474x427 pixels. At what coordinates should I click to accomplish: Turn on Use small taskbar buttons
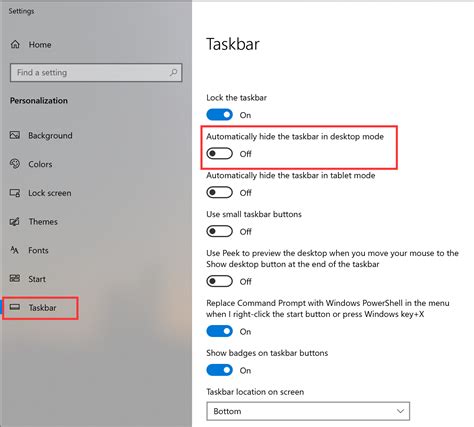[219, 231]
